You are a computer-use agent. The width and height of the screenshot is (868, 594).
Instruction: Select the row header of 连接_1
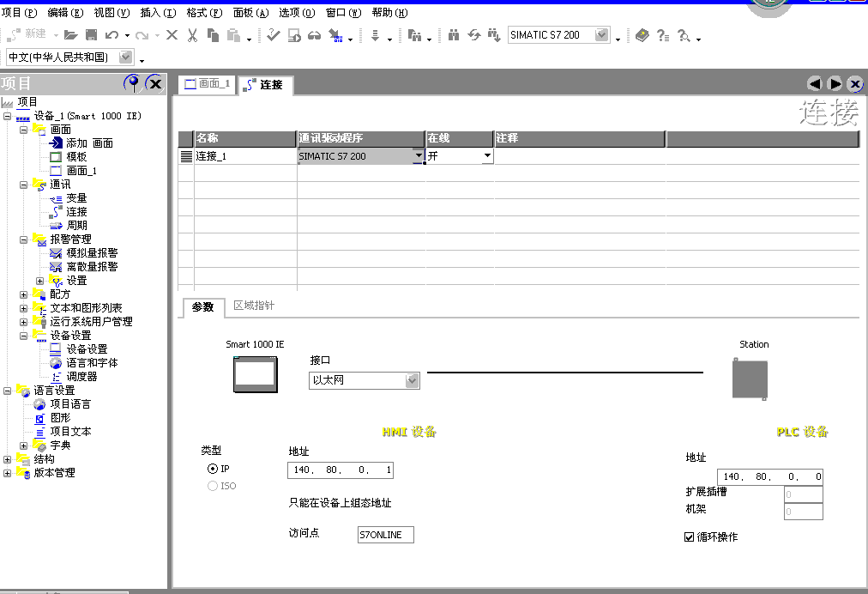point(186,157)
